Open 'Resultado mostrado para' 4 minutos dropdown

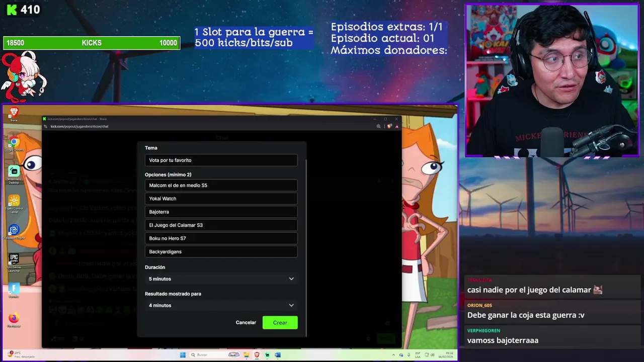[x=221, y=305]
